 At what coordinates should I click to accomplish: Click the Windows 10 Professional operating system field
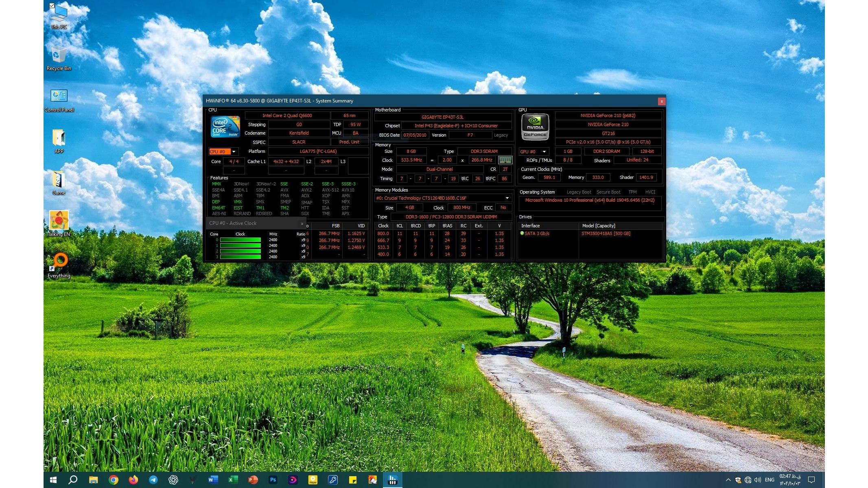pos(590,200)
